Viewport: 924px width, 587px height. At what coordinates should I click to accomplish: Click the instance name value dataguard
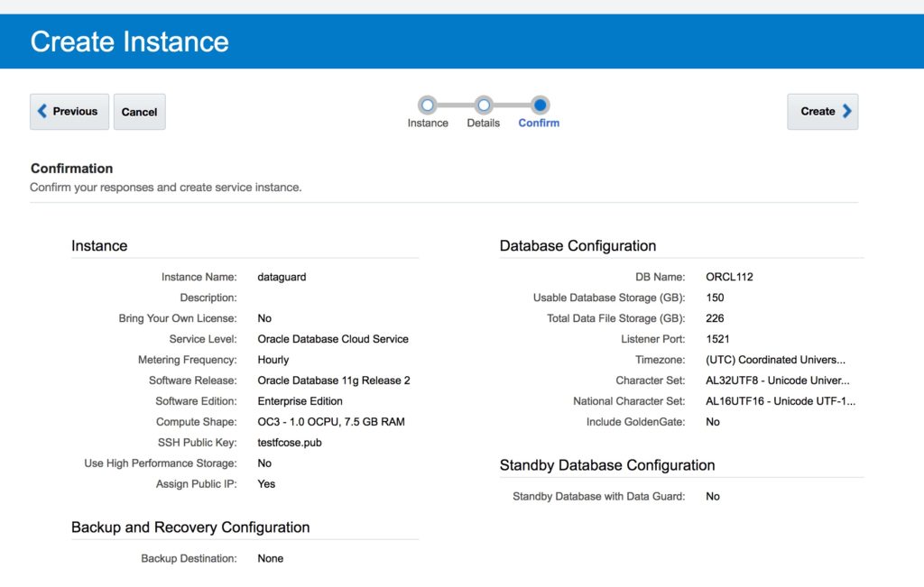[x=282, y=277]
